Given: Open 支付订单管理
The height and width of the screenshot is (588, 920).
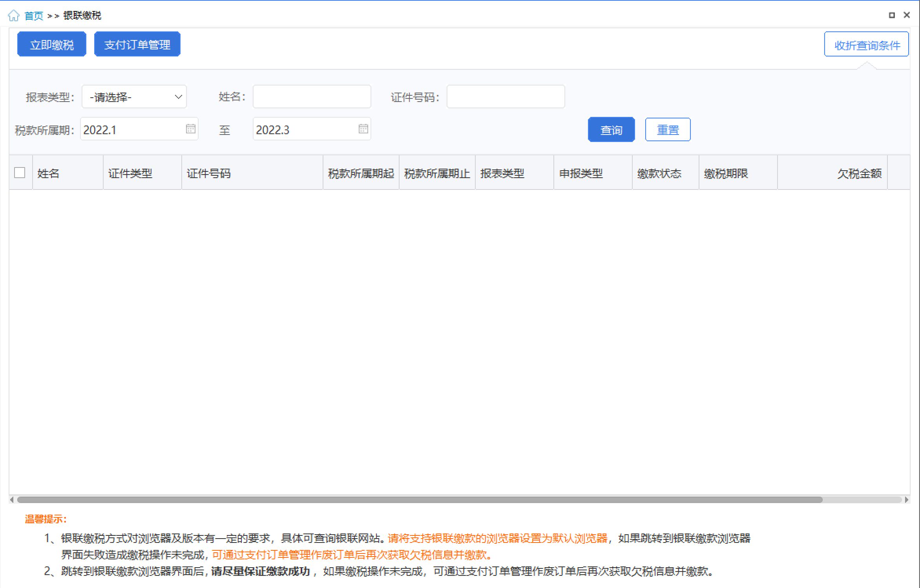Looking at the screenshot, I should 137,44.
